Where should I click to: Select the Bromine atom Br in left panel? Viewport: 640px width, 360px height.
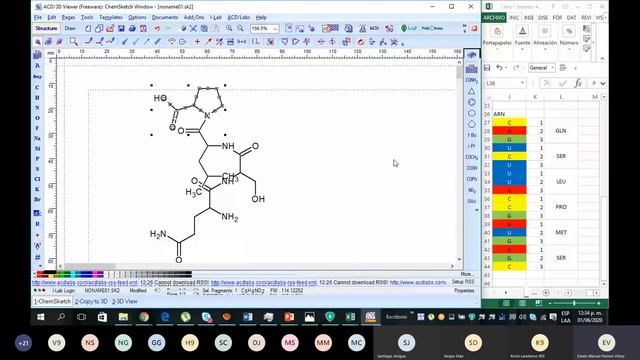point(38,199)
